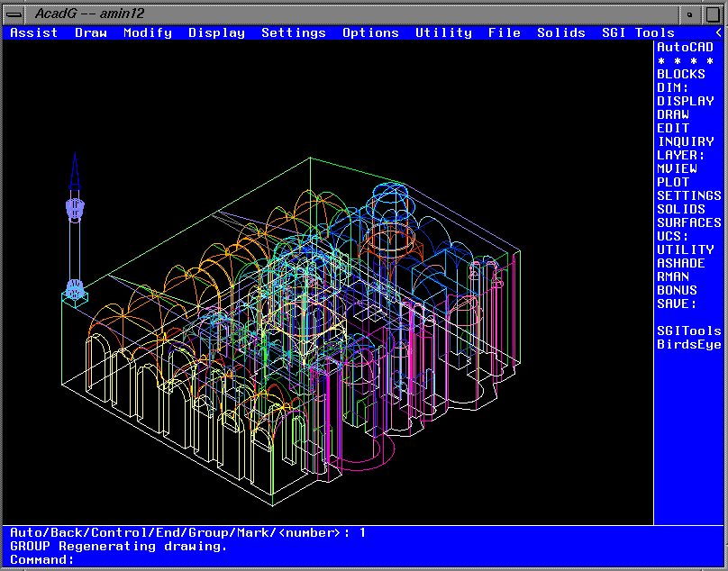The image size is (728, 571).
Task: Click the four asterisks osnap entry
Action: tap(684, 60)
